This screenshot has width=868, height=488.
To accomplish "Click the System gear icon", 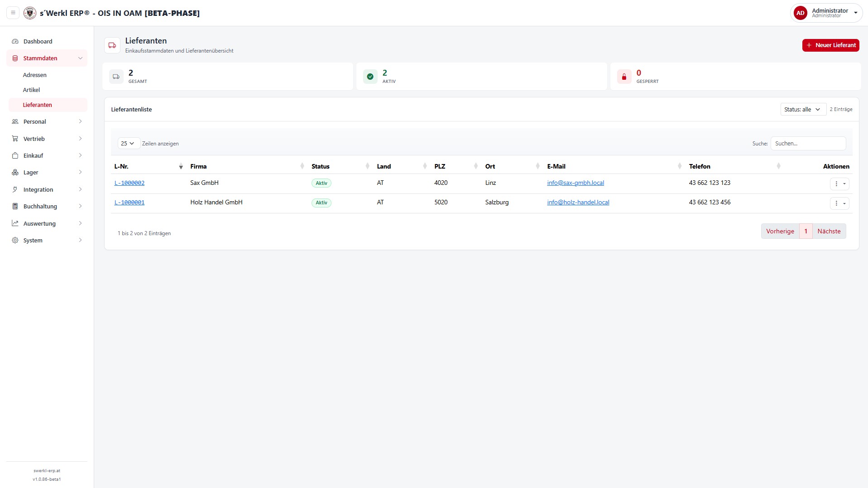I will tap(15, 240).
